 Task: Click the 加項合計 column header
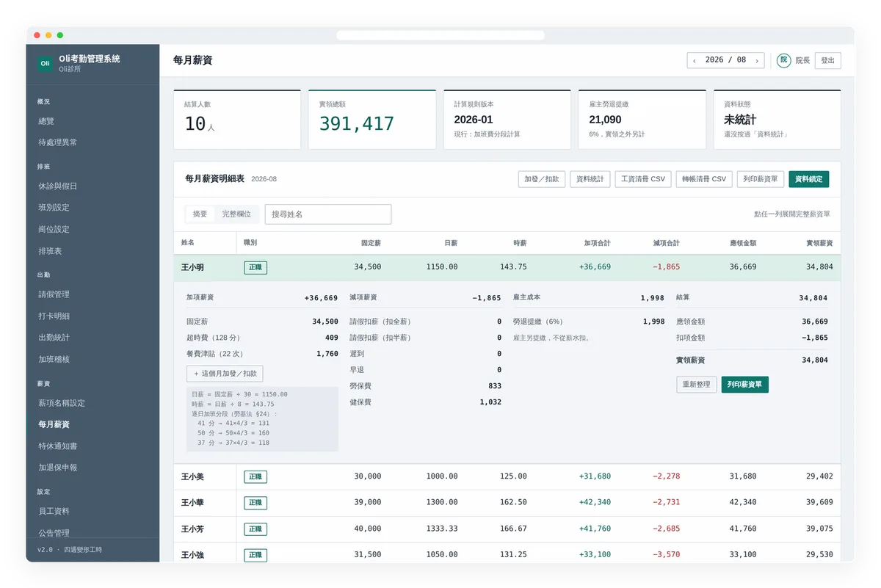[x=597, y=243]
